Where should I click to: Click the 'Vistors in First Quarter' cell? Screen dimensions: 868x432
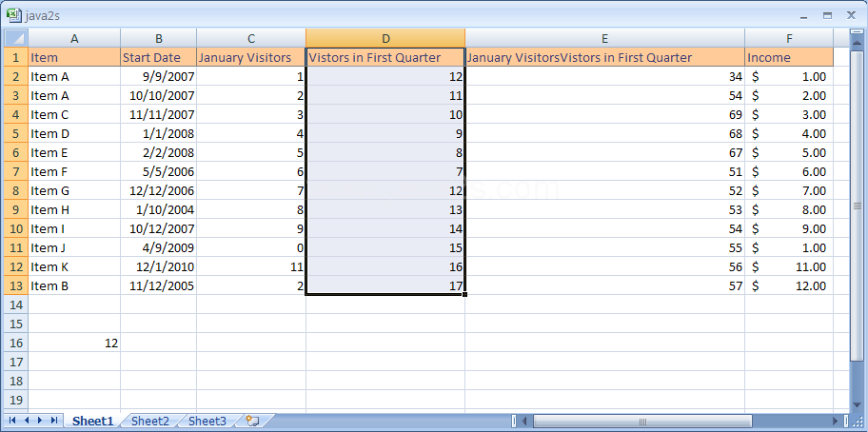coord(385,57)
